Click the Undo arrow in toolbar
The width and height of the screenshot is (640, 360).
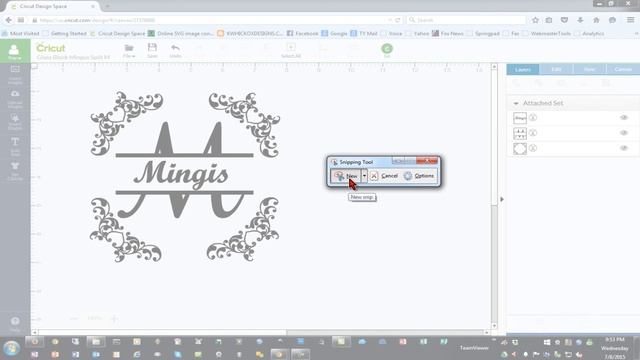click(x=176, y=50)
